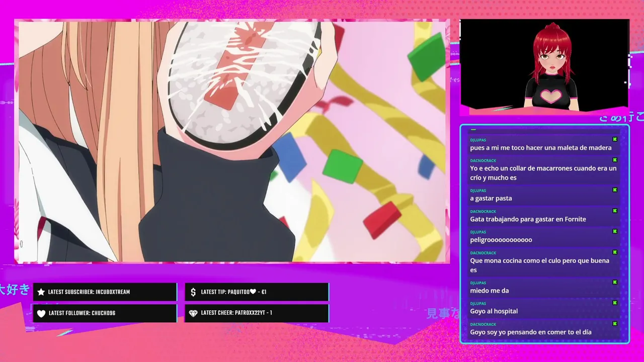Click username DACNOCRACK above 'Gata trabajando'

(x=483, y=212)
